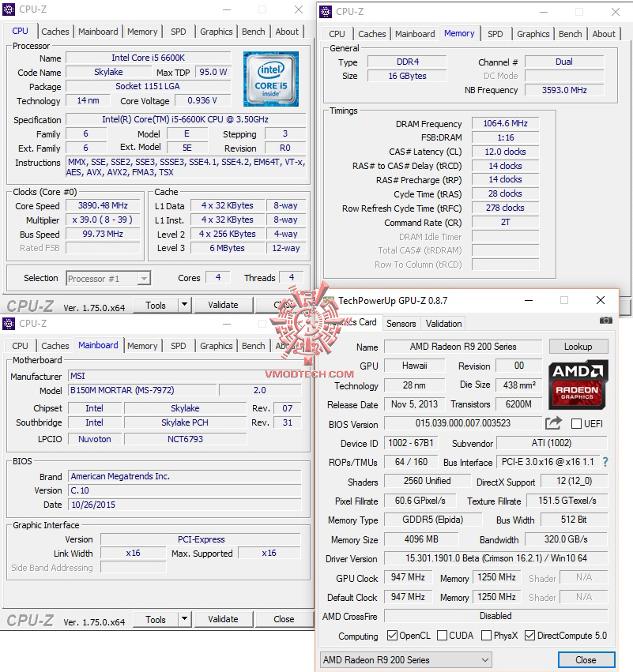Click the BIOS share/export arrow icon in GPU-Z
The height and width of the screenshot is (672, 633).
(553, 423)
